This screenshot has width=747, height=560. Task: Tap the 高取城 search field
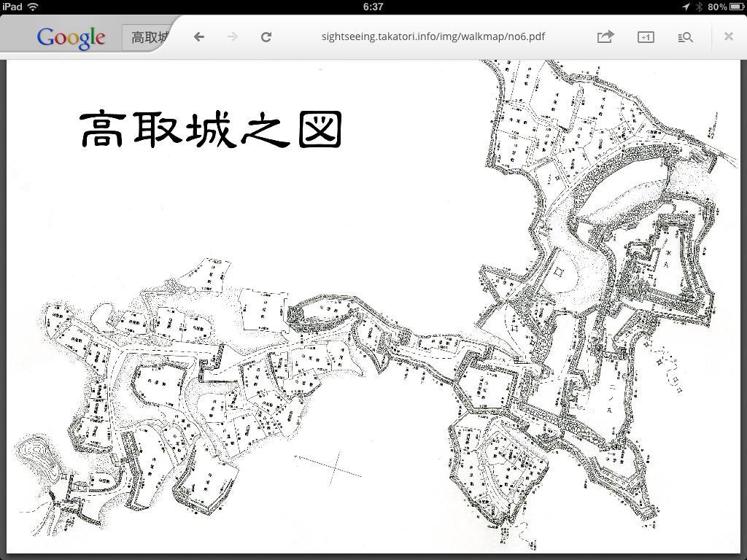coord(150,37)
